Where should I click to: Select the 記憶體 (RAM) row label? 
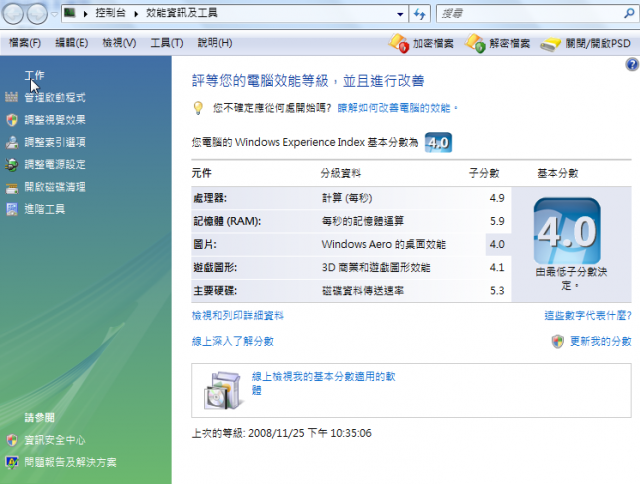227,221
